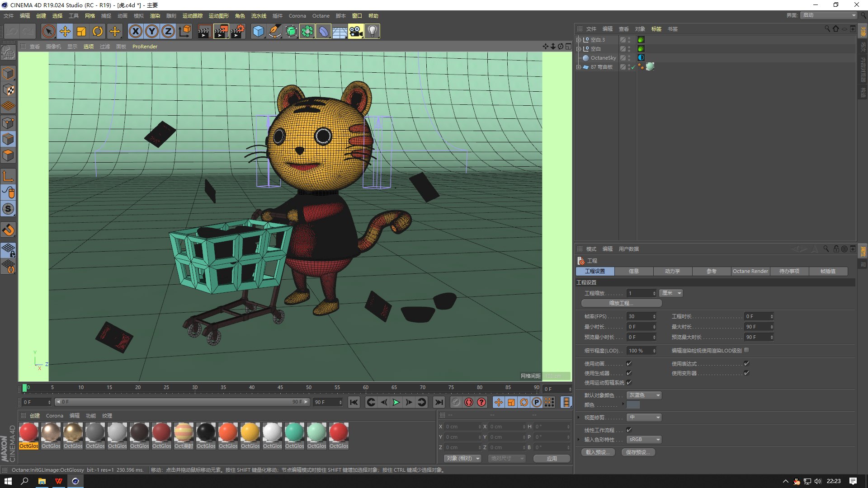Open the Floor environment object icon
Screen dimensions: 868x488
(340, 31)
